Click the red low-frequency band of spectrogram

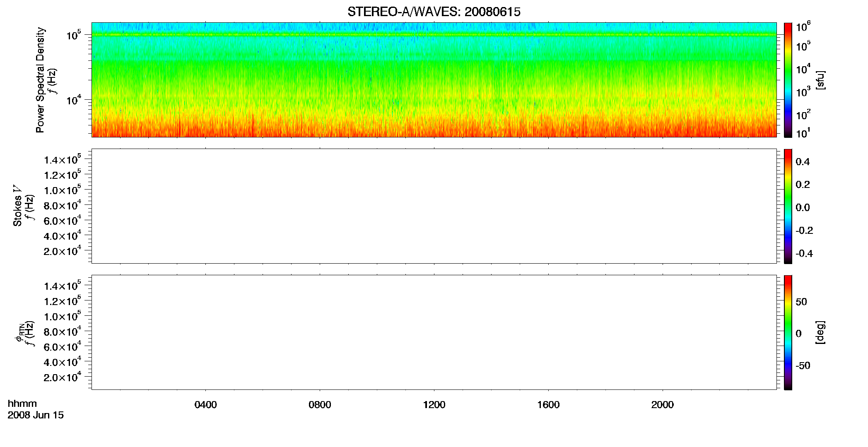coord(434,129)
